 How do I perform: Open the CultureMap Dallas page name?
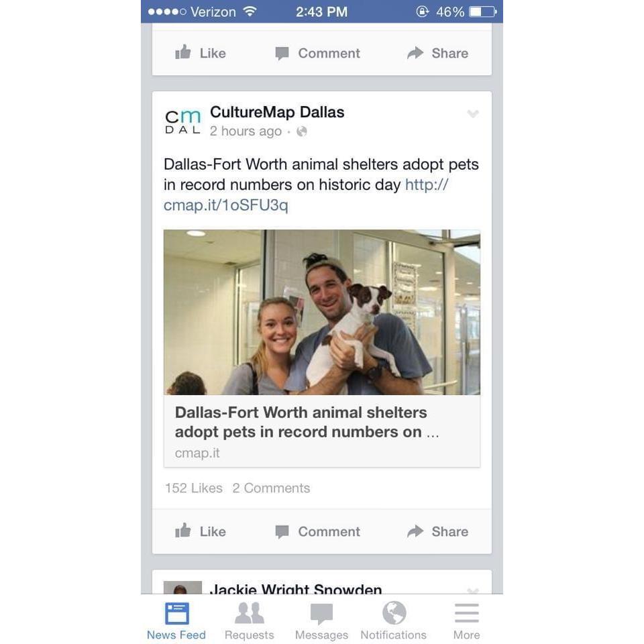(277, 112)
